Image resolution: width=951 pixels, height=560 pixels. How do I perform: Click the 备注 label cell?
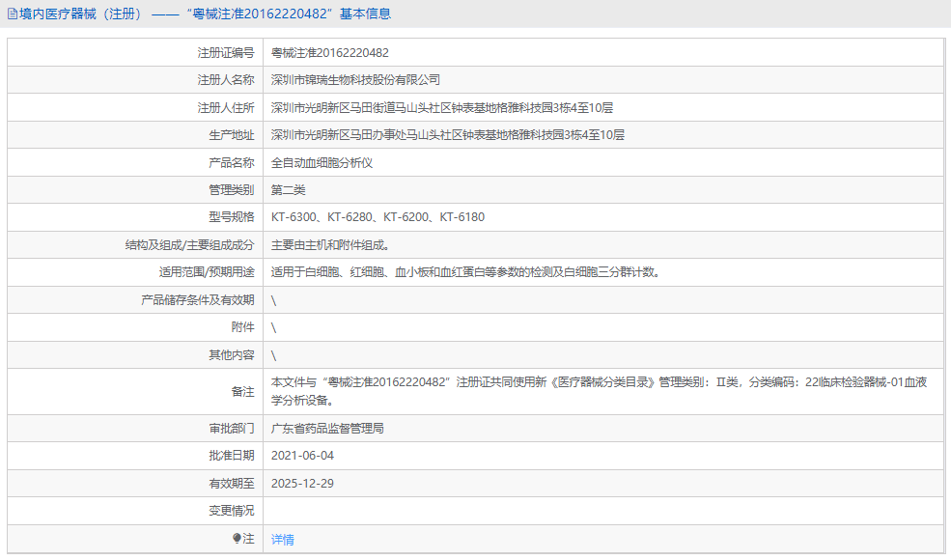[x=135, y=391]
